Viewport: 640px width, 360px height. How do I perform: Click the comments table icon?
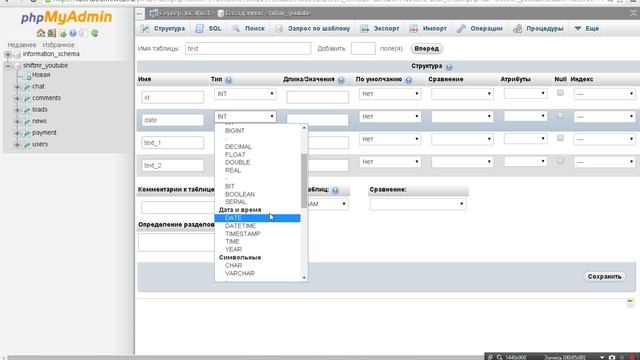coord(27,98)
